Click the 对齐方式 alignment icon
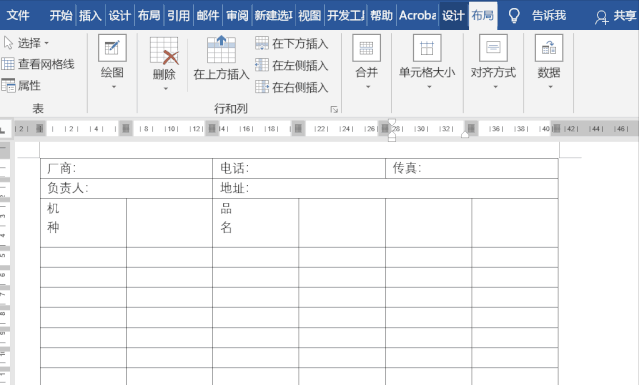Image resolution: width=639 pixels, height=385 pixels. tap(493, 48)
